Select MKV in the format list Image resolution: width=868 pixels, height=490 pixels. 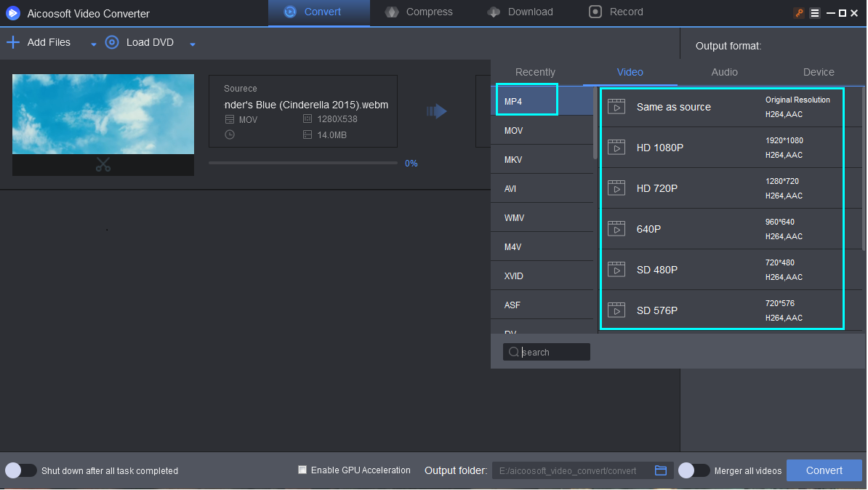542,159
